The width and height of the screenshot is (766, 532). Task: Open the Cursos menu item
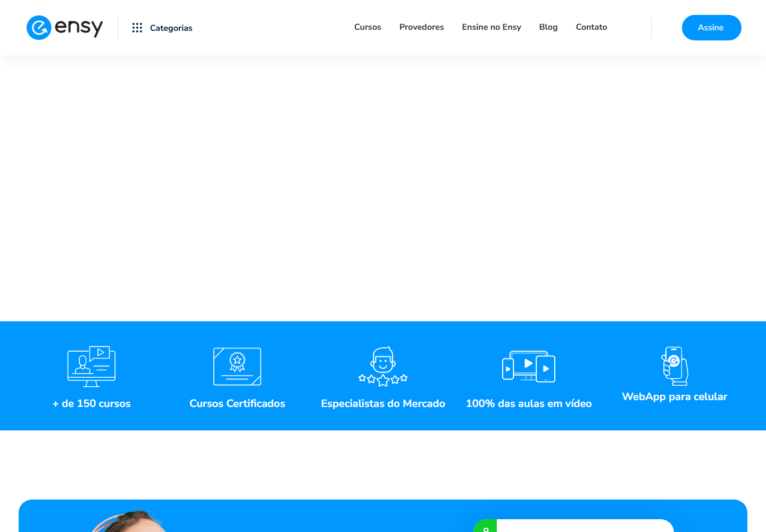point(368,27)
